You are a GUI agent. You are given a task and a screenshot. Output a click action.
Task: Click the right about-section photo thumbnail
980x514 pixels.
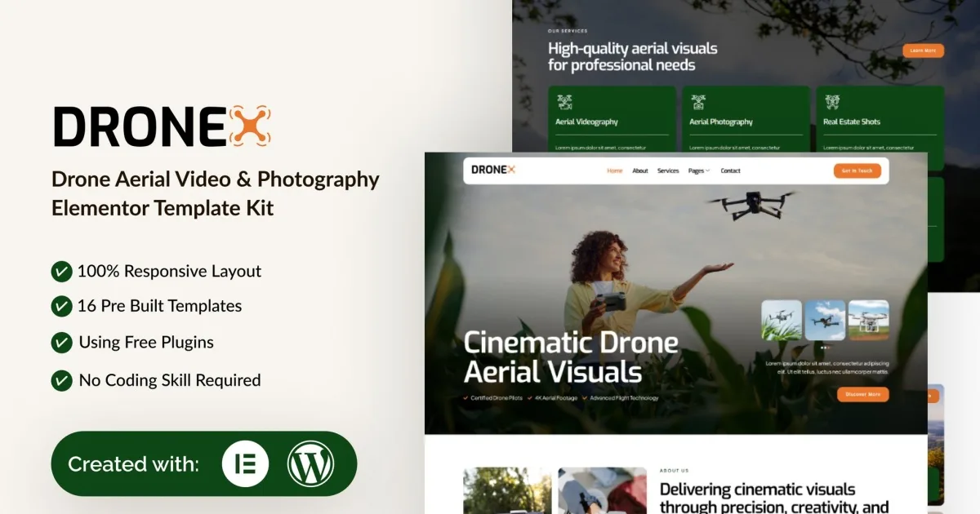pyautogui.click(x=602, y=490)
